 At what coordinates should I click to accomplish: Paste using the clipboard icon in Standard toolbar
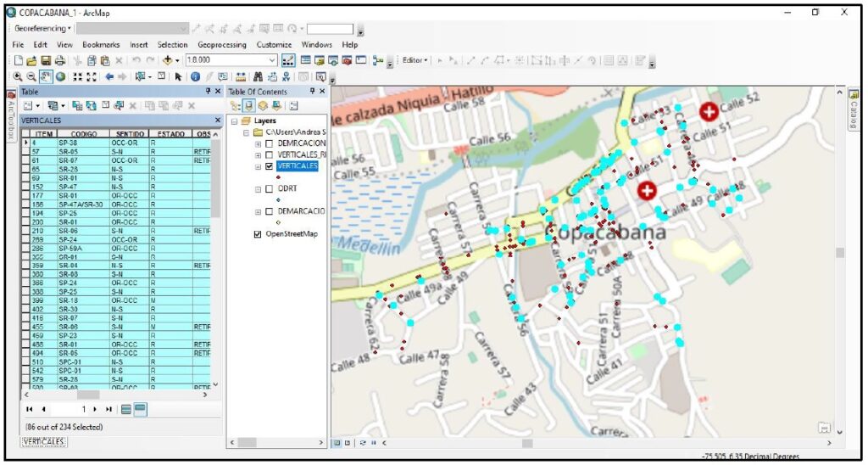point(104,60)
